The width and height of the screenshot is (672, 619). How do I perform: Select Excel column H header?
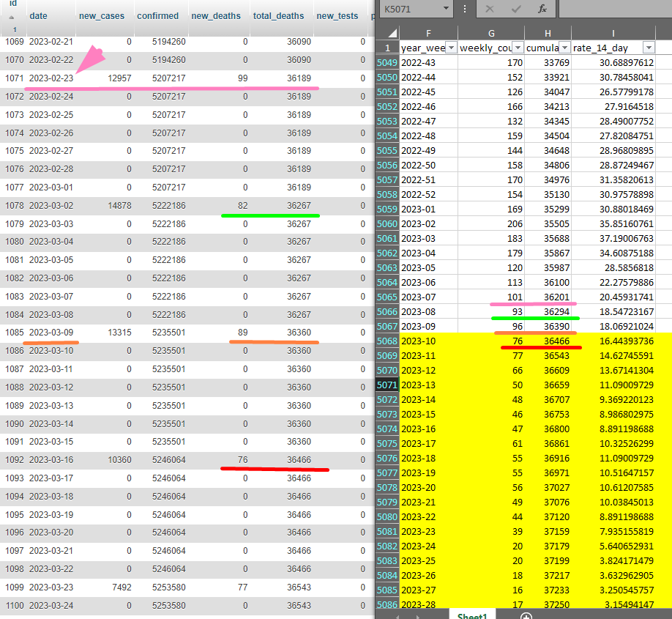point(548,34)
